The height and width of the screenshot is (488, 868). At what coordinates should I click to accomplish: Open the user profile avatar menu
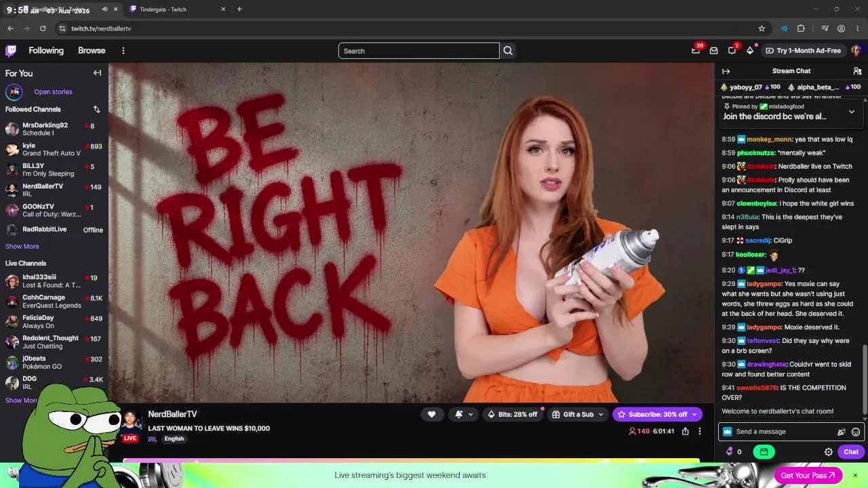click(x=856, y=50)
